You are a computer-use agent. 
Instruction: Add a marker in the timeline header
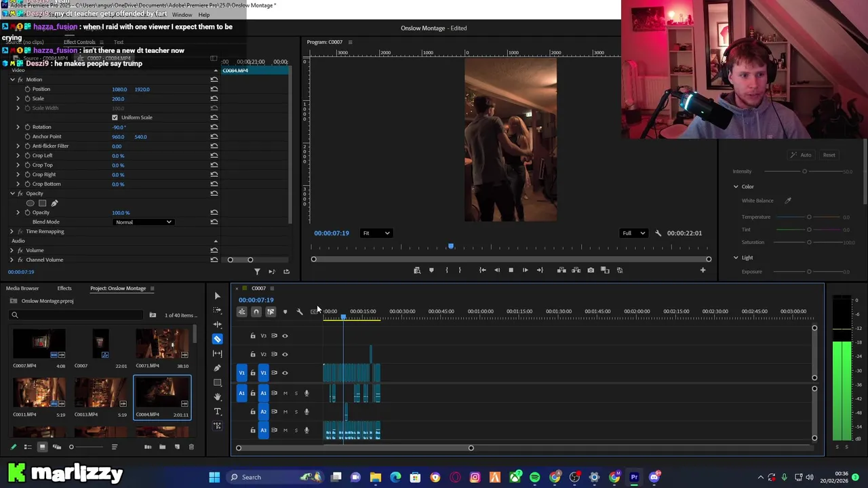tap(285, 312)
